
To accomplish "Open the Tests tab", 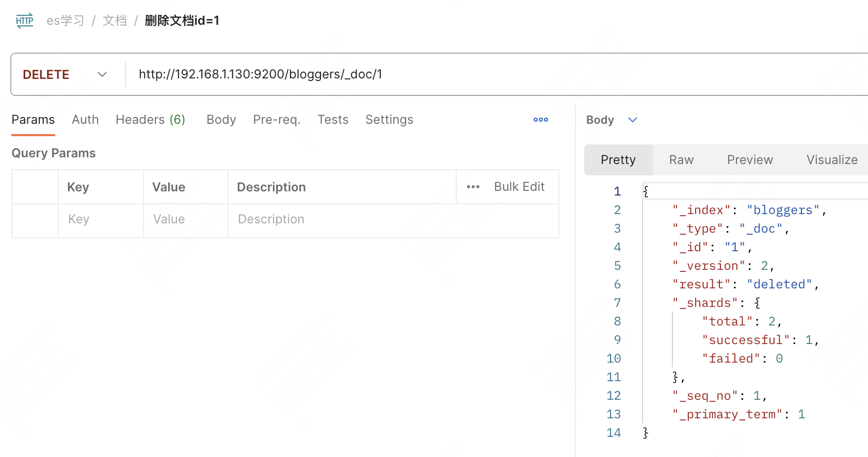I will coord(333,120).
